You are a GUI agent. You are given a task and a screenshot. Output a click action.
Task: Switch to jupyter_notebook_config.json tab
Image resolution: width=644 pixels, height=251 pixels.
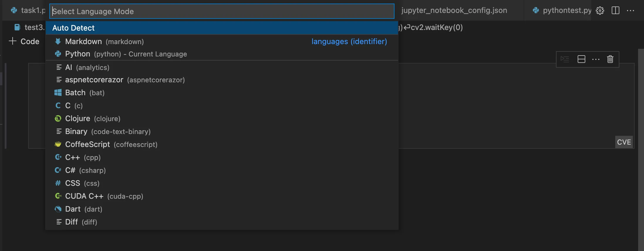[x=454, y=11]
